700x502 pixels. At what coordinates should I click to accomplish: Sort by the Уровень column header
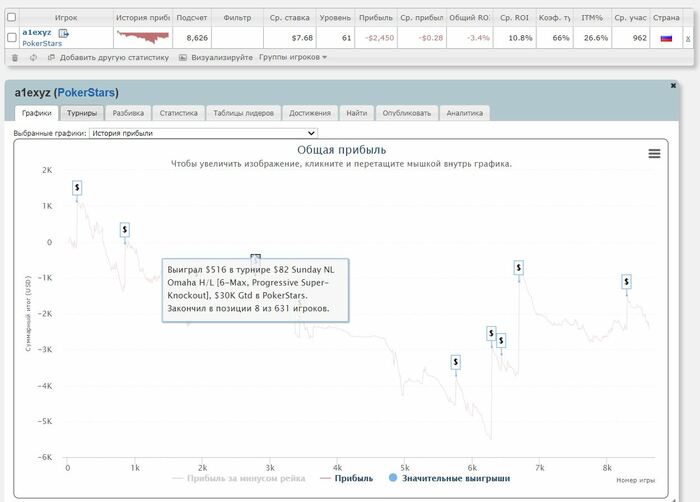click(x=335, y=17)
